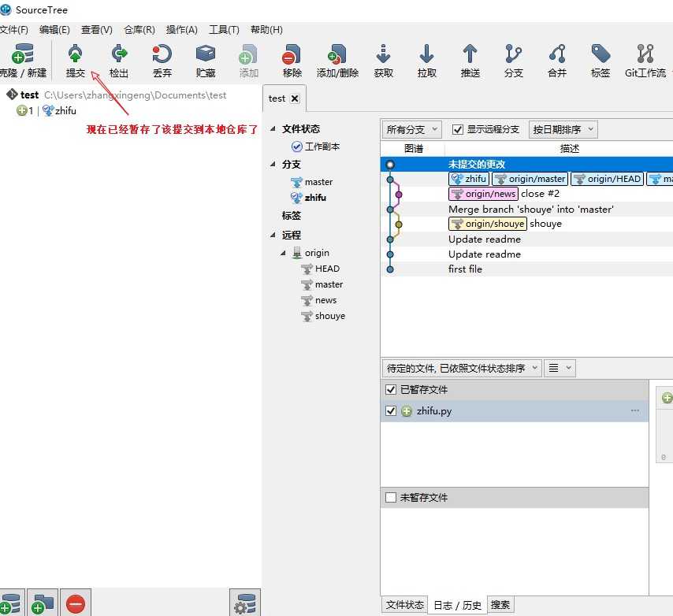Click the Remove (移除) toolbar icon

292,54
